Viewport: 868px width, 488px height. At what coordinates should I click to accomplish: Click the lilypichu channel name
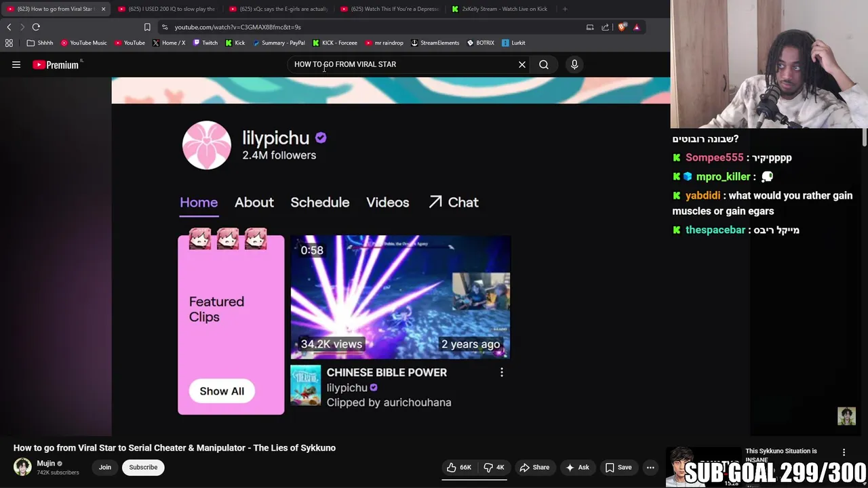pos(276,138)
